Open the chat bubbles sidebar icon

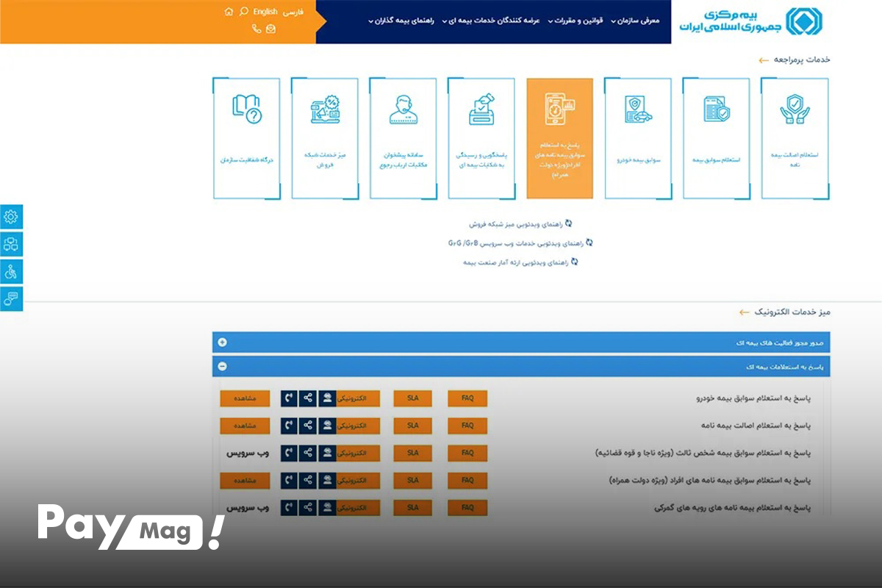coord(11,298)
